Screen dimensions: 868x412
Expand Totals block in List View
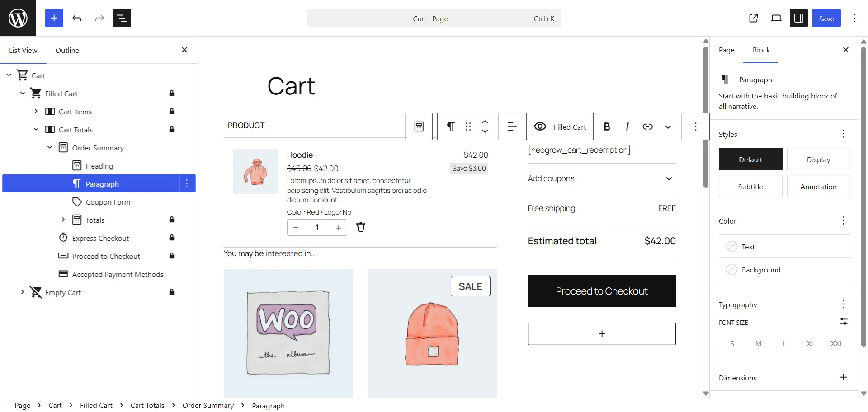(x=63, y=220)
